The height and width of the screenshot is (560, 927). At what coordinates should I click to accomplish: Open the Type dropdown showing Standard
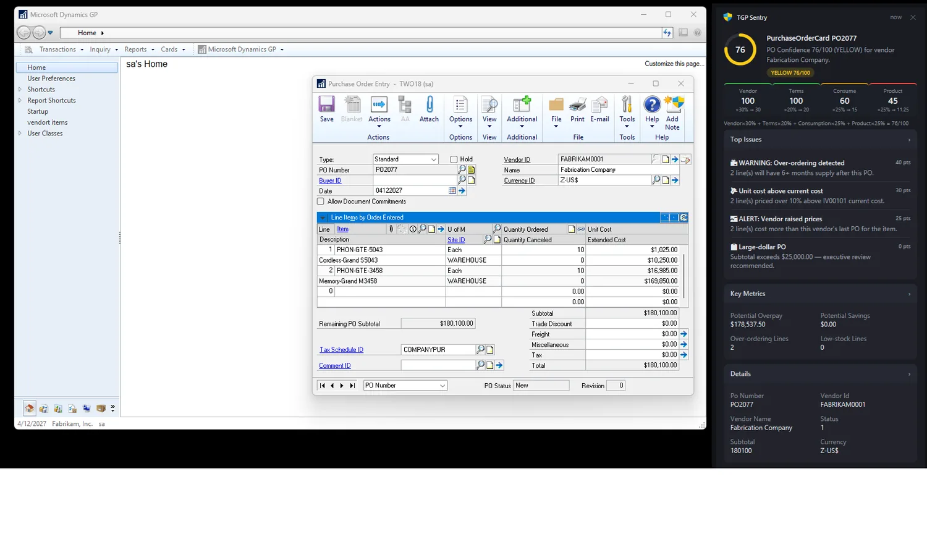click(405, 159)
